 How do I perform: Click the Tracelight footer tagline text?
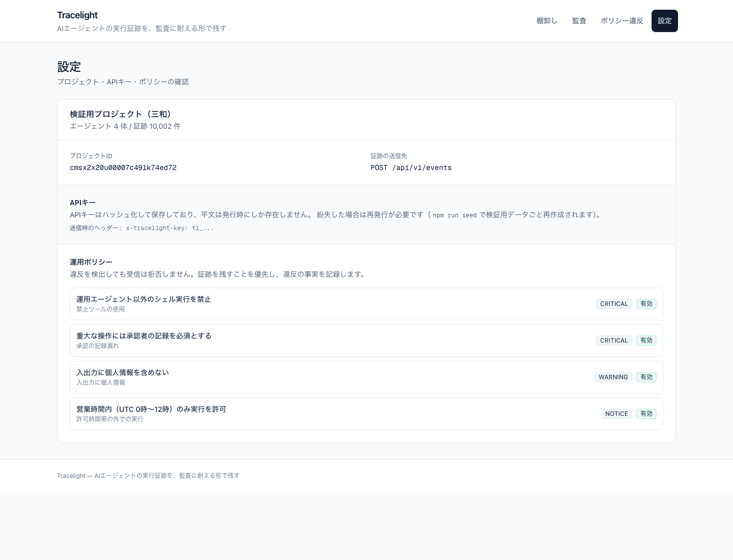pos(148,476)
